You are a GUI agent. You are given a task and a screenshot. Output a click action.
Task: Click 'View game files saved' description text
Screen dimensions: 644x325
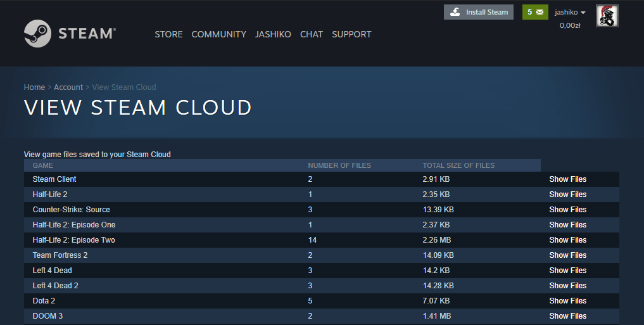98,155
